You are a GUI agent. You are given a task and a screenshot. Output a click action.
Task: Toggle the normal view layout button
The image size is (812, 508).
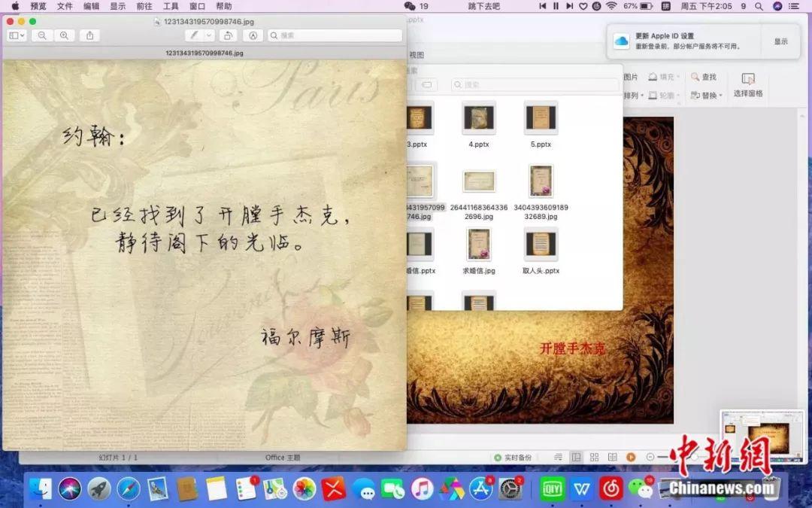tap(576, 457)
